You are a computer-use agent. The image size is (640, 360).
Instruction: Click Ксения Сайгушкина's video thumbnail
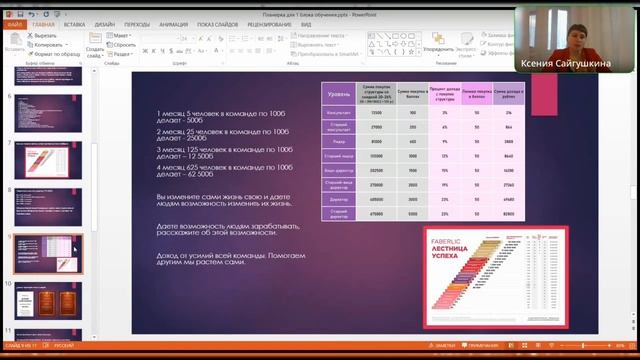[x=574, y=40]
